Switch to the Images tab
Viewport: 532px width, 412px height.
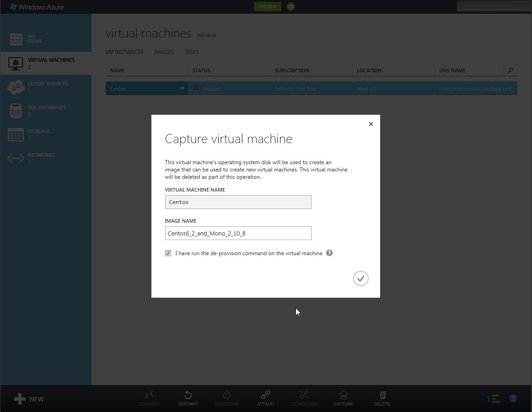[x=164, y=52]
